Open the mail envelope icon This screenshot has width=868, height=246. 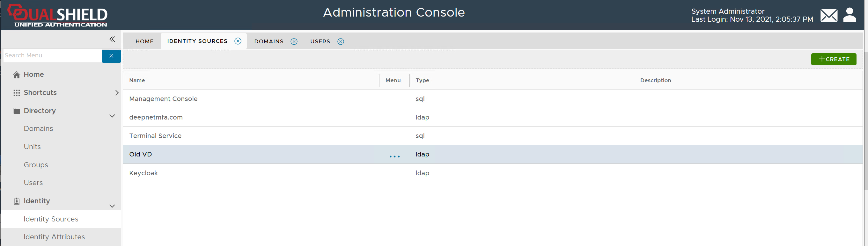coord(828,16)
